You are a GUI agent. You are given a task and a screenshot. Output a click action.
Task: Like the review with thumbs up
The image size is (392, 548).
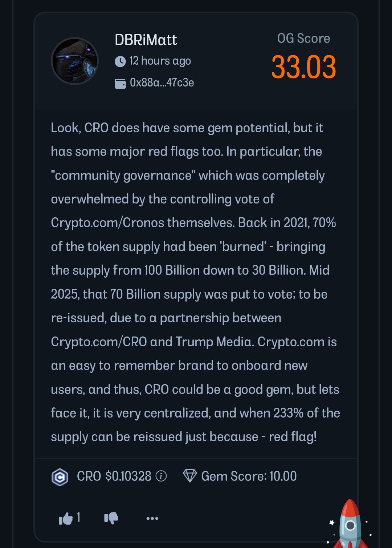[65, 519]
